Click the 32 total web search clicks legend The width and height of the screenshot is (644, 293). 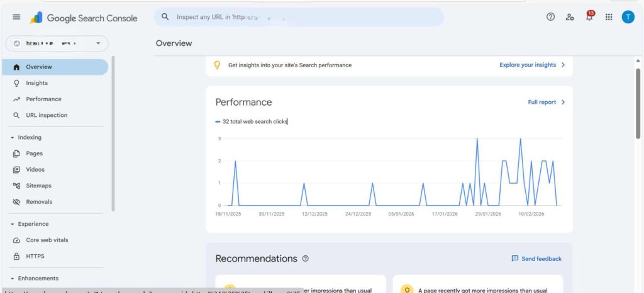click(252, 121)
